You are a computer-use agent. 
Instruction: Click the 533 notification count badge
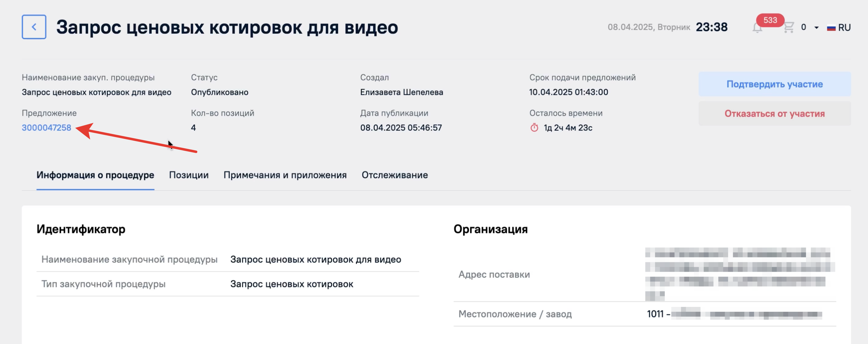[x=770, y=20]
